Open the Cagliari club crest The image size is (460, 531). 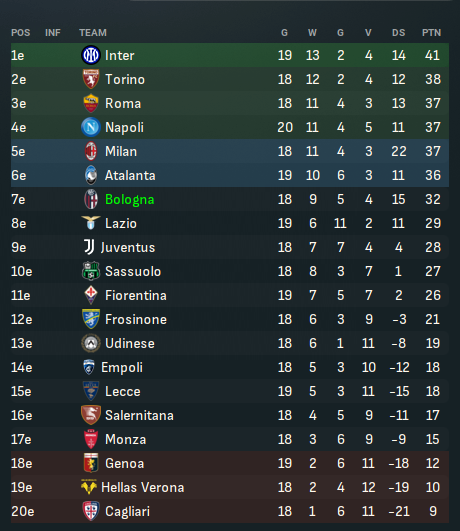pos(91,511)
